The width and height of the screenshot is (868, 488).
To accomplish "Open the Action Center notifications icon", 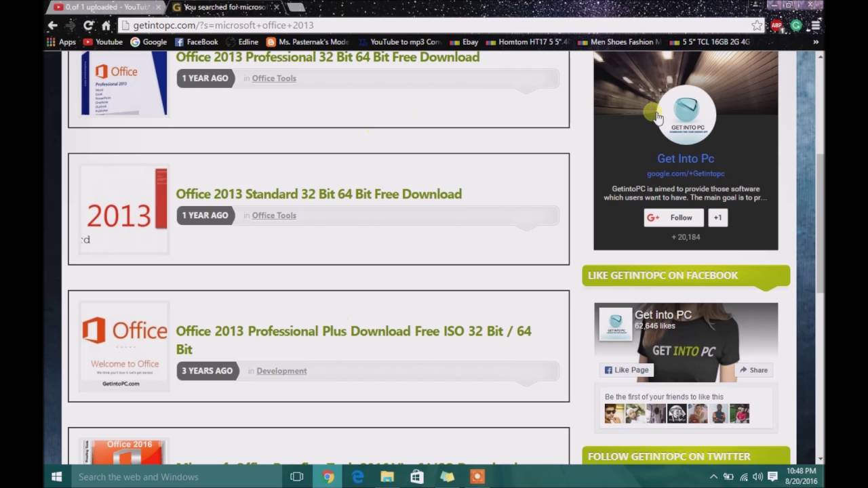I will (x=772, y=476).
